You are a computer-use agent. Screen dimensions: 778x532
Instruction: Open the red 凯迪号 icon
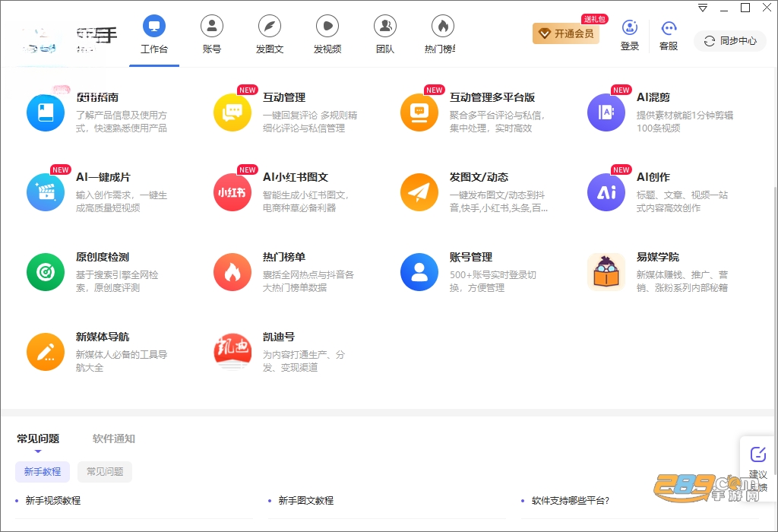point(232,352)
